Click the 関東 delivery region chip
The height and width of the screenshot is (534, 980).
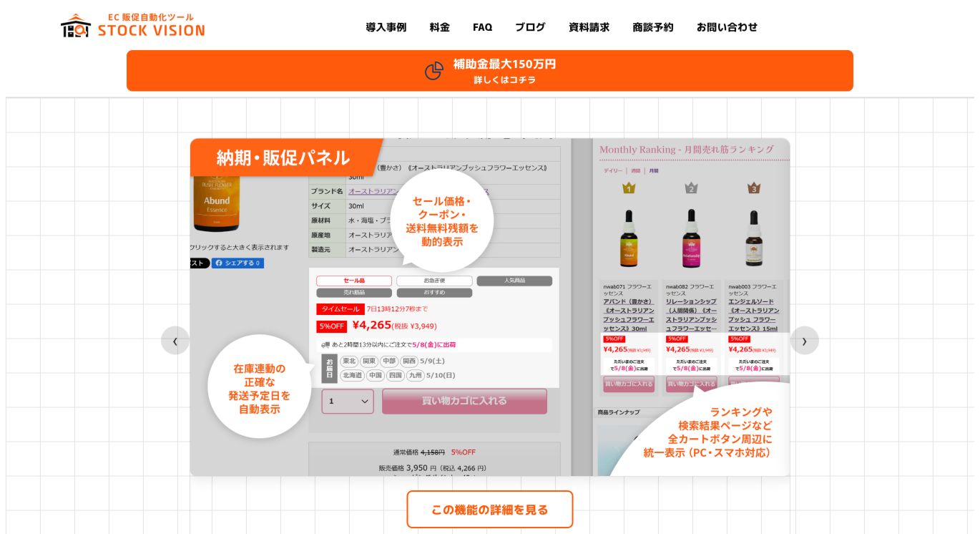369,361
